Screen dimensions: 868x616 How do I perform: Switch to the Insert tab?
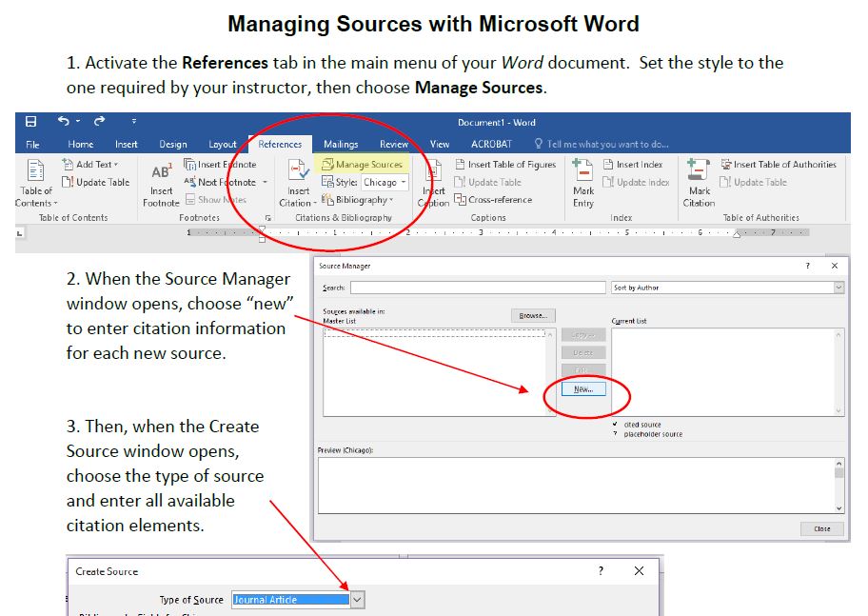(127, 144)
